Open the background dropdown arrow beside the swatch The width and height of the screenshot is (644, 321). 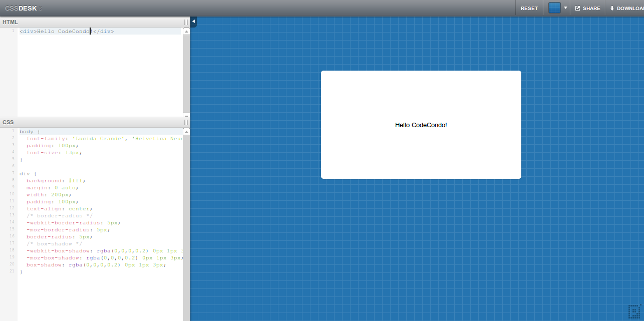(x=565, y=8)
